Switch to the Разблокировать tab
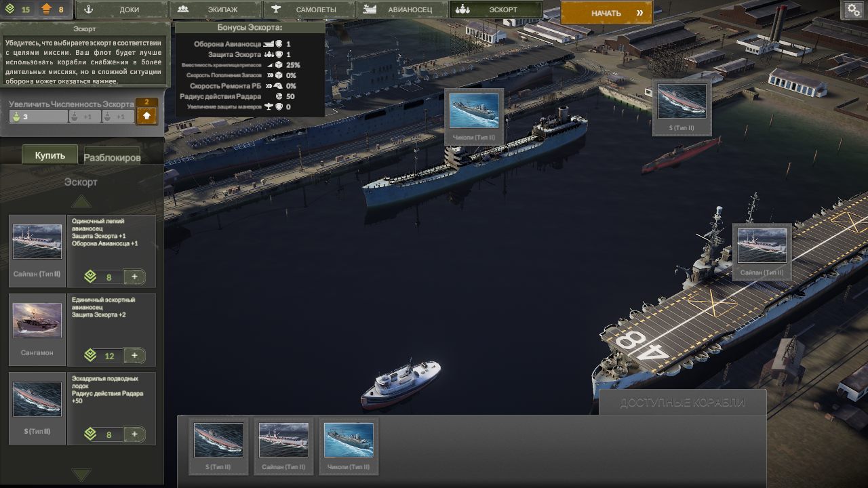 112,157
